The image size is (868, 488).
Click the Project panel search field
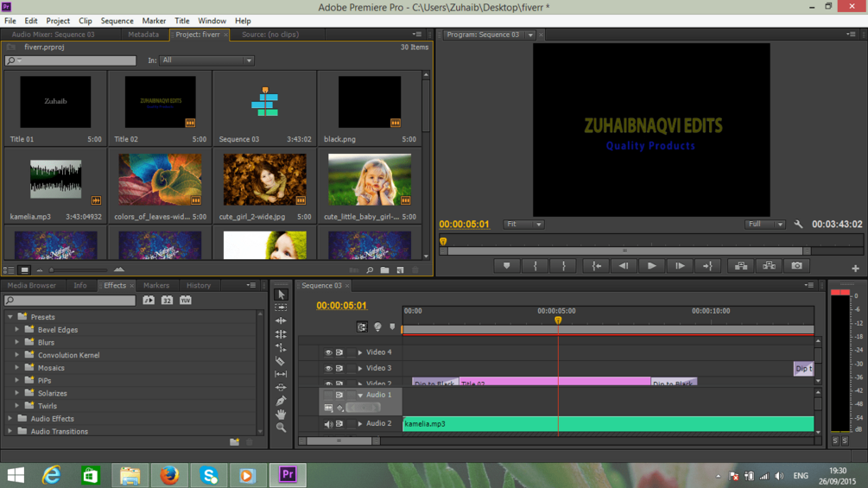pyautogui.click(x=70, y=60)
